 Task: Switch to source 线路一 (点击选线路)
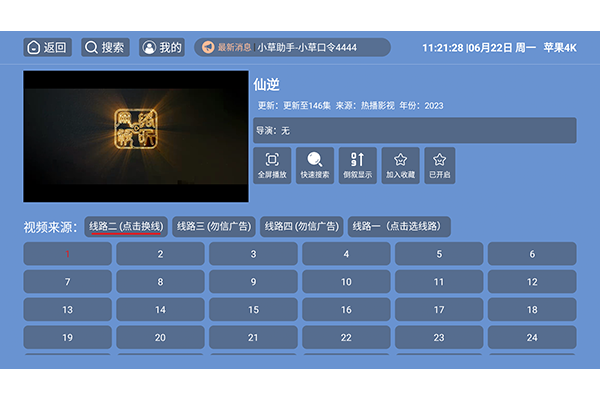click(399, 227)
